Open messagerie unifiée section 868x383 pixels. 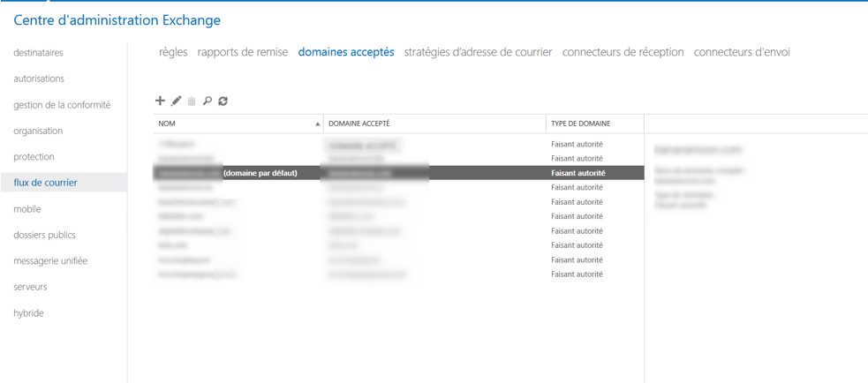(x=50, y=260)
